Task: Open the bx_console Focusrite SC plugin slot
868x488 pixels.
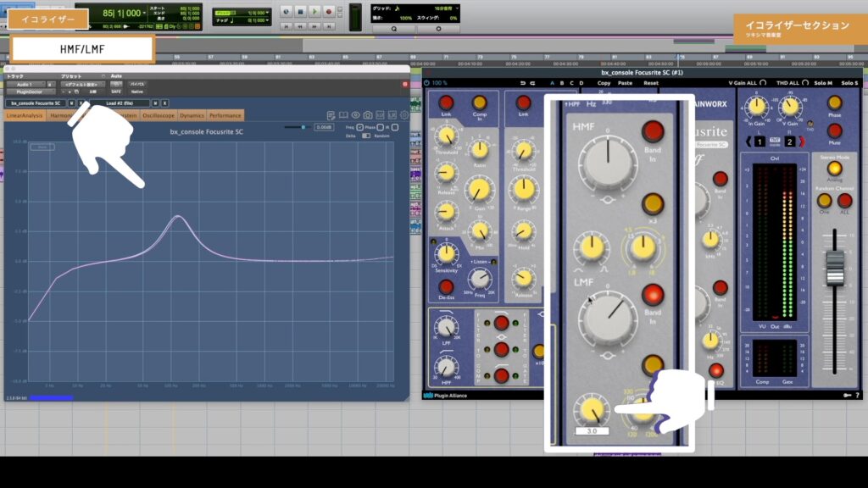Action: tap(36, 103)
